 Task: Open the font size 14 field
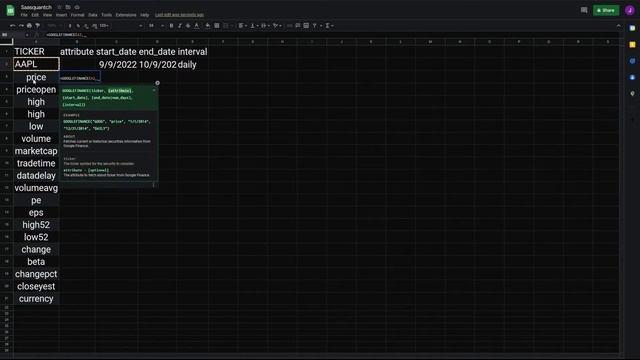[151, 25]
